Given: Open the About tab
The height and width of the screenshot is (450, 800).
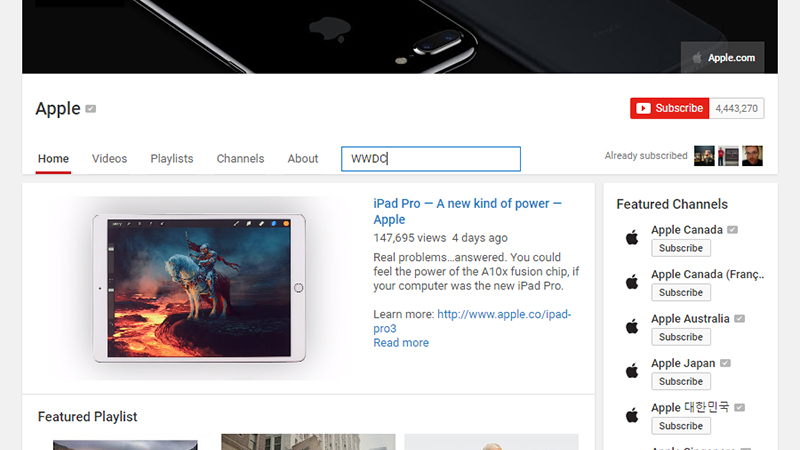Looking at the screenshot, I should (303, 159).
